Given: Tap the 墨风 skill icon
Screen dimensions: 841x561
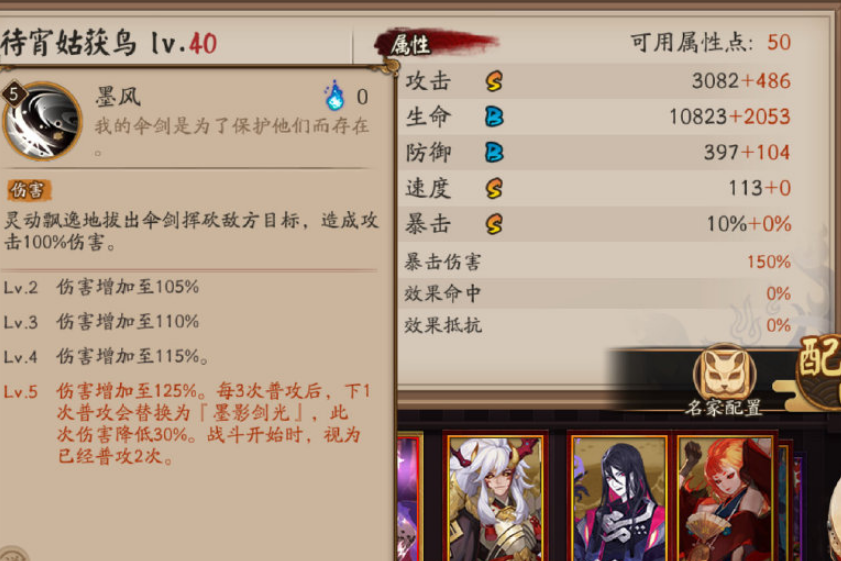Looking at the screenshot, I should (x=42, y=121).
